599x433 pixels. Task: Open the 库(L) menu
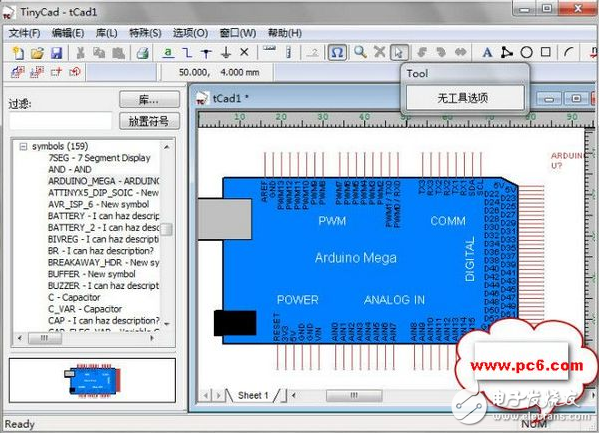click(x=107, y=33)
